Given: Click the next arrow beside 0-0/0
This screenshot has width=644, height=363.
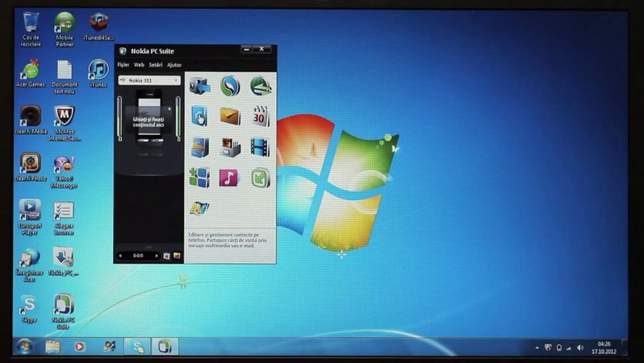Looking at the screenshot, I should pyautogui.click(x=157, y=256).
